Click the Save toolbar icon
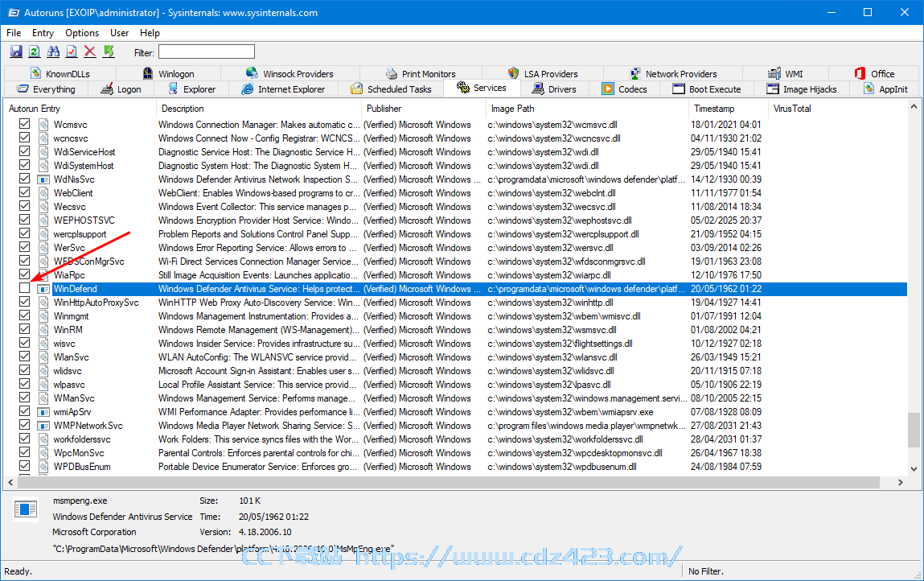924x581 pixels. pyautogui.click(x=16, y=52)
